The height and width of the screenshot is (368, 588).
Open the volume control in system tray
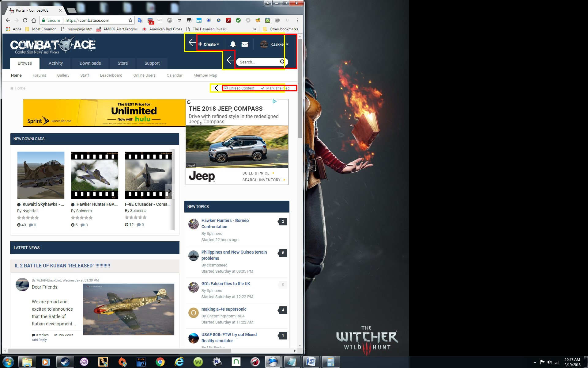pyautogui.click(x=550, y=362)
